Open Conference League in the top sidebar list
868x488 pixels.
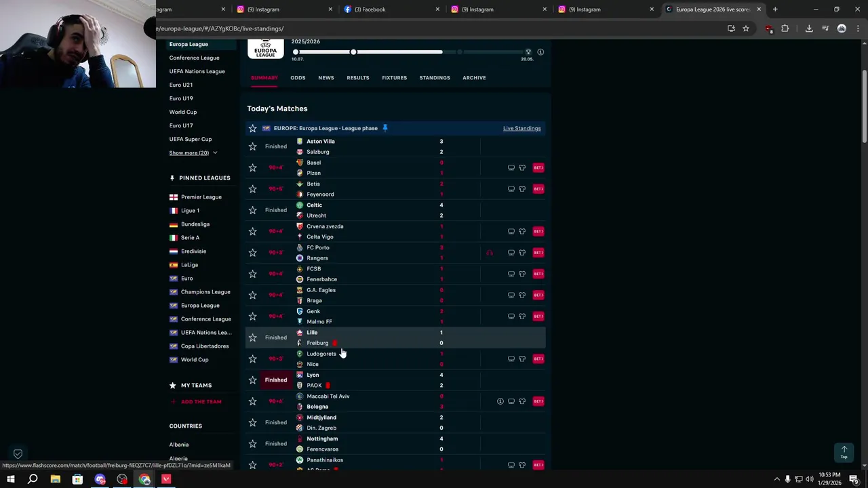pyautogui.click(x=194, y=58)
